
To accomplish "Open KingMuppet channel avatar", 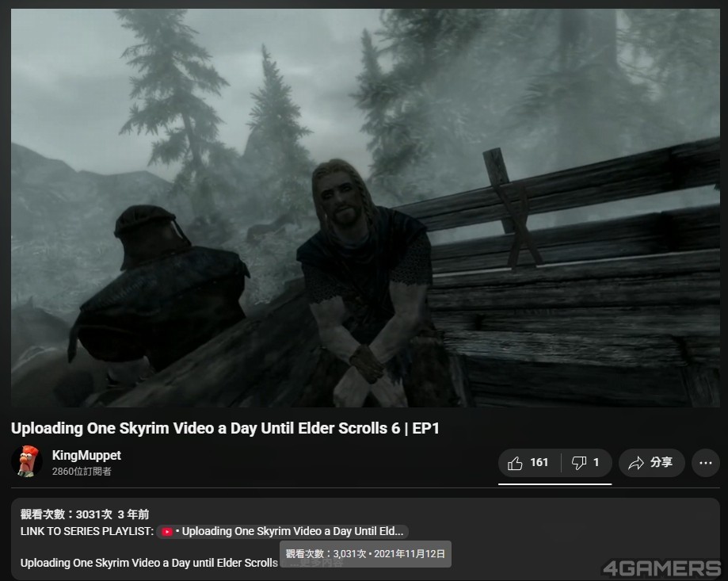I will pyautogui.click(x=26, y=461).
